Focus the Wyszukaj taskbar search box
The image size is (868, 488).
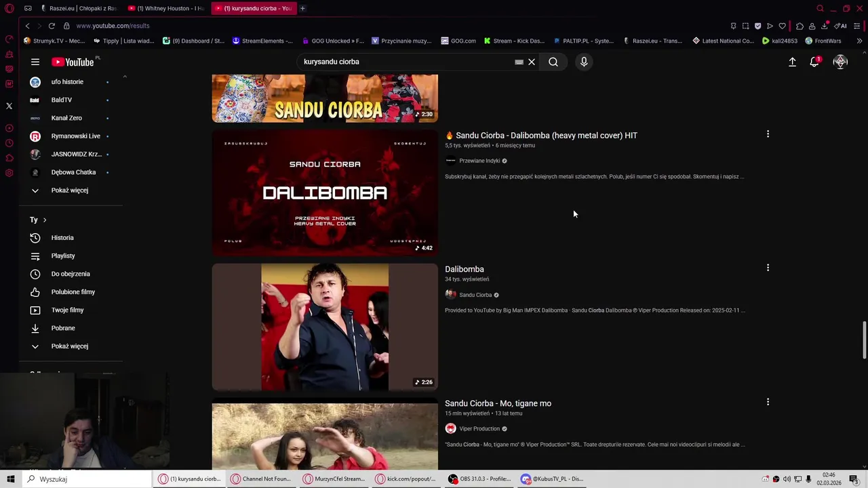(87, 479)
